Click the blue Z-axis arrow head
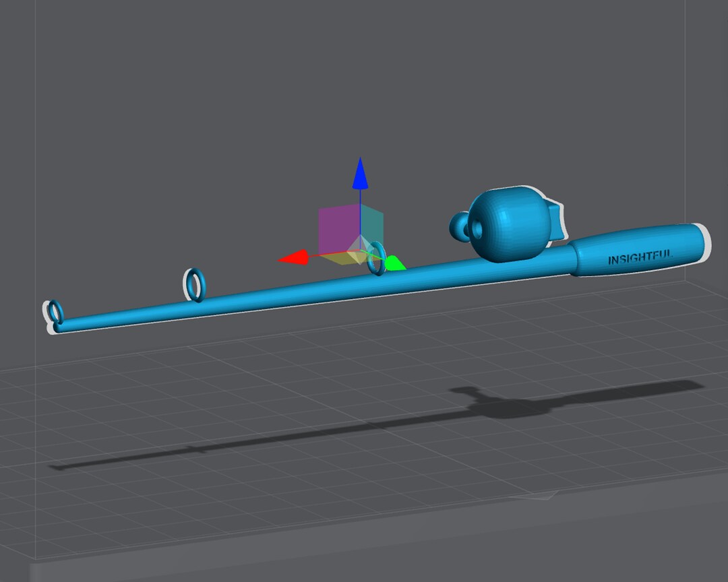 pos(360,174)
